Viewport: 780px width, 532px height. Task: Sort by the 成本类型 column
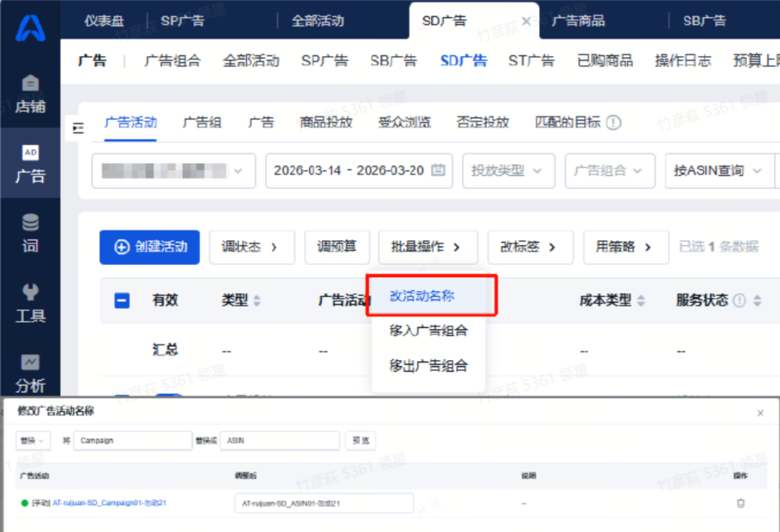click(641, 301)
